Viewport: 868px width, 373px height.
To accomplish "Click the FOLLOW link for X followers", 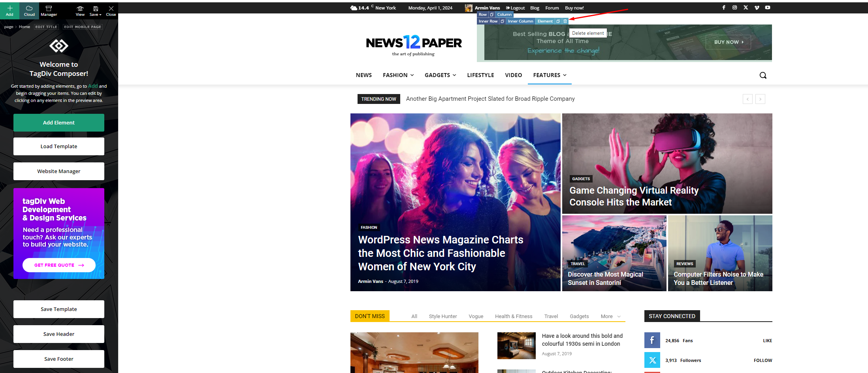I will point(763,360).
